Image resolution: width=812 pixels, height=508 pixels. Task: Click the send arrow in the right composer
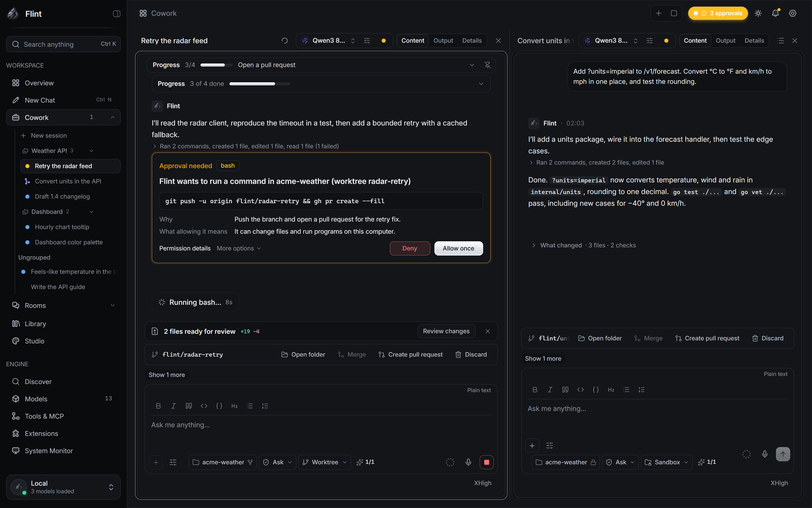[x=783, y=454]
